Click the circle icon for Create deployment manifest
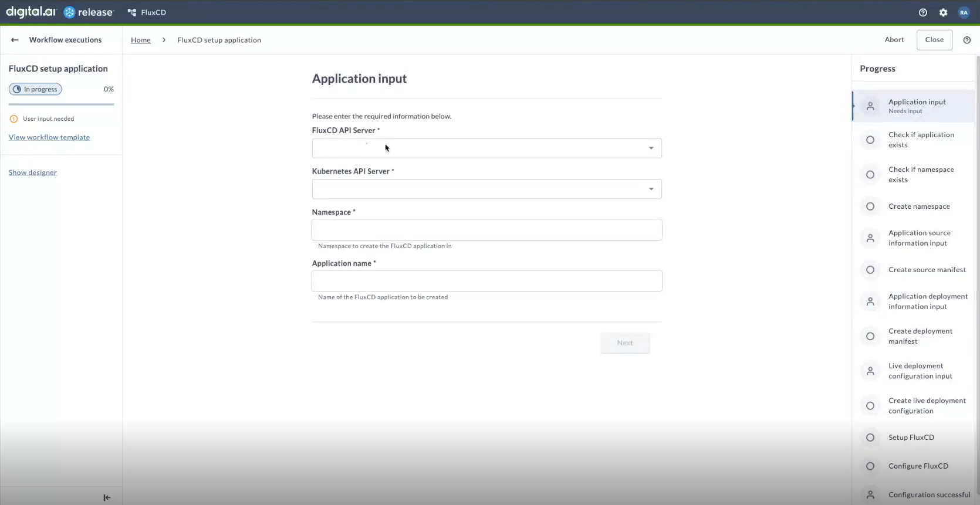Image resolution: width=980 pixels, height=505 pixels. [x=870, y=336]
